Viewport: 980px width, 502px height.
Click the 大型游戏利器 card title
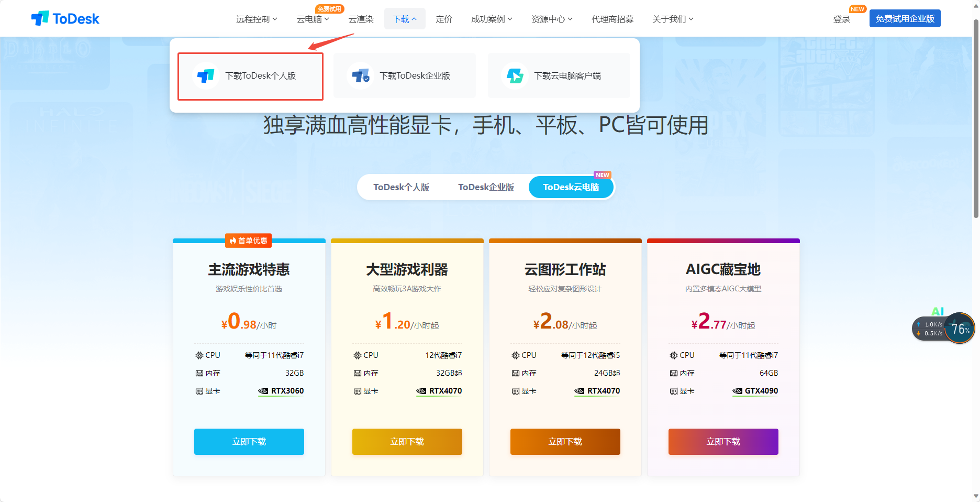[407, 269]
